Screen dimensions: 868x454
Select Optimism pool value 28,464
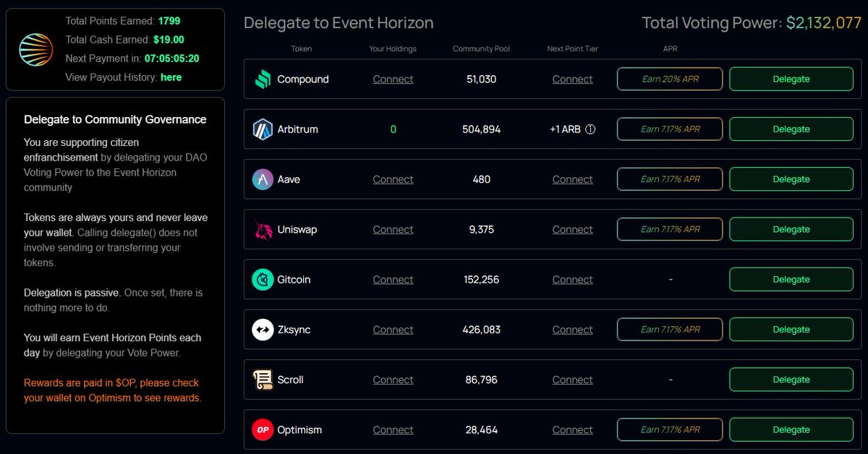click(x=481, y=429)
